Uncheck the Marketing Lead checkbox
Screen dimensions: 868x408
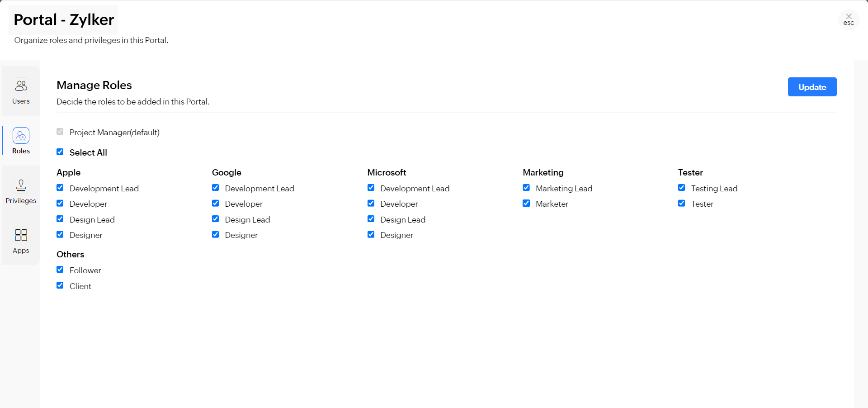tap(526, 187)
